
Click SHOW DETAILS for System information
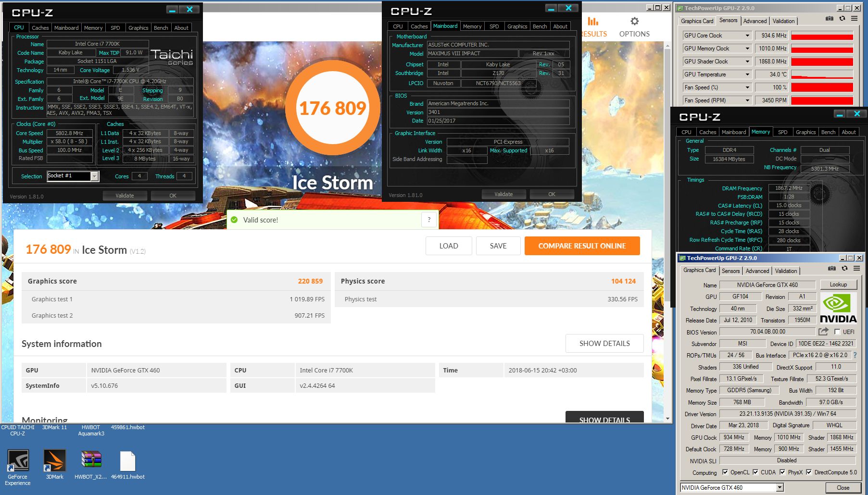[x=604, y=343]
